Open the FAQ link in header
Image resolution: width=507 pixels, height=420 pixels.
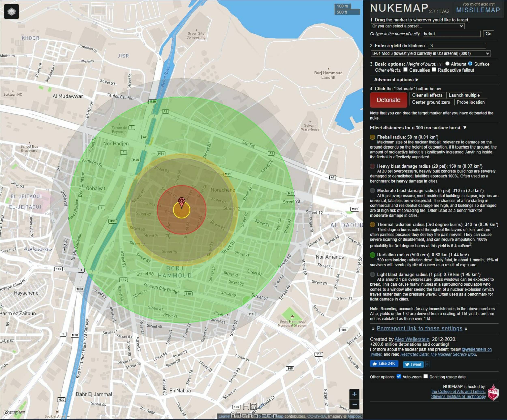(x=444, y=11)
